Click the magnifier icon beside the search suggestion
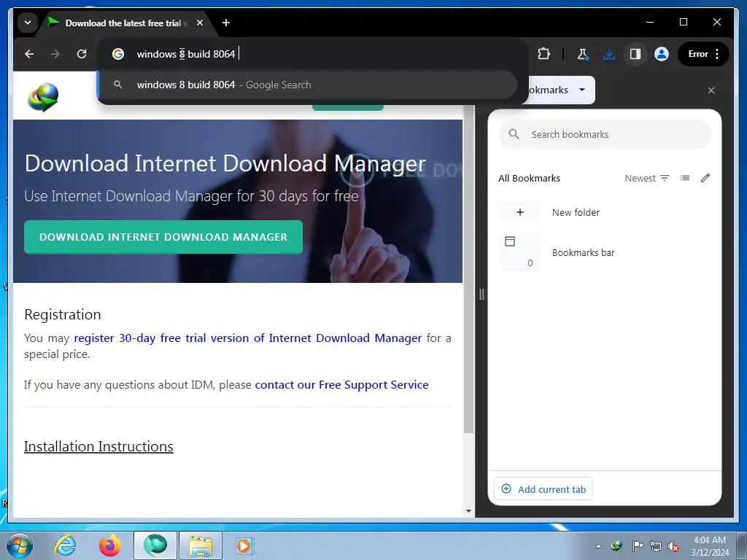747x560 pixels. pos(117,85)
